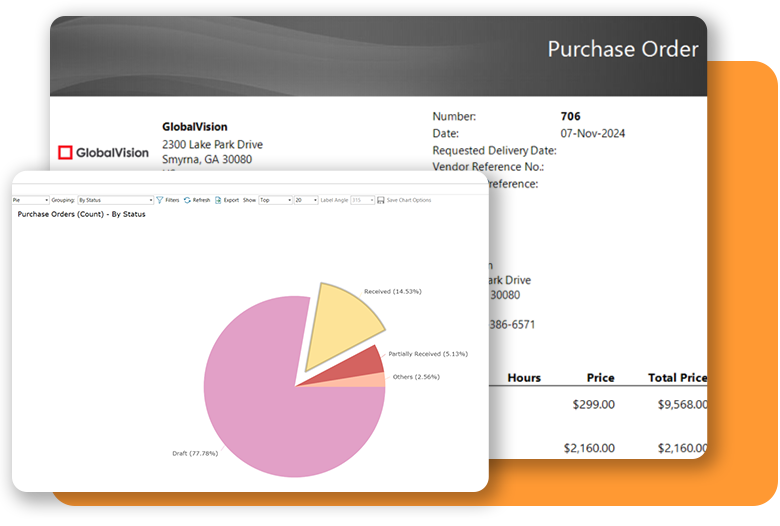Click the Refresh arrows icon
This screenshot has height=526, width=780.
187,200
